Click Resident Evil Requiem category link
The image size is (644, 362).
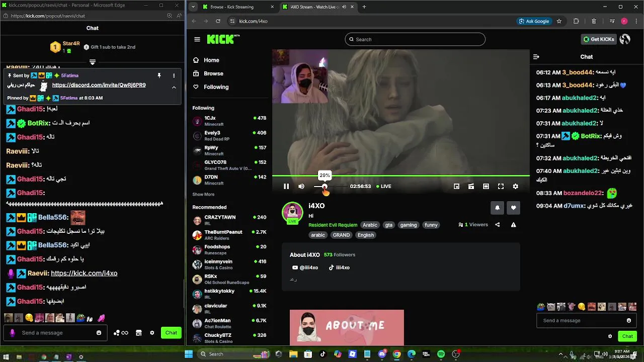click(x=333, y=225)
